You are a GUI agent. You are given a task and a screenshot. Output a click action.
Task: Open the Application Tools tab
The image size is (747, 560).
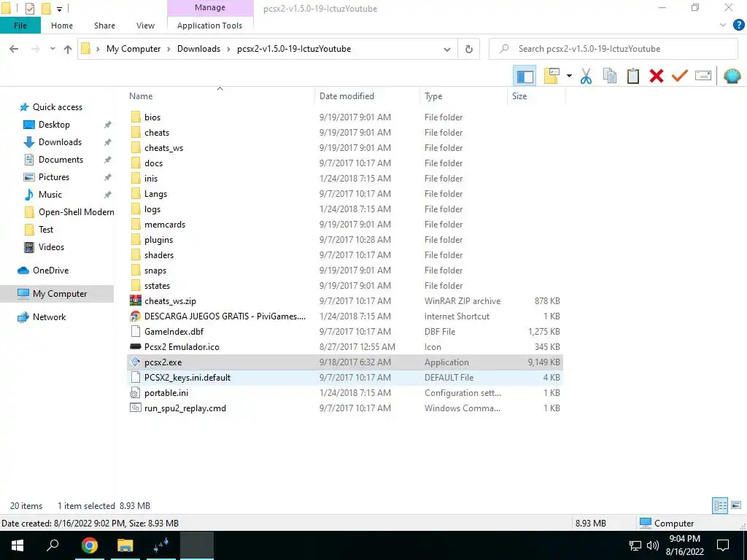(x=209, y=26)
